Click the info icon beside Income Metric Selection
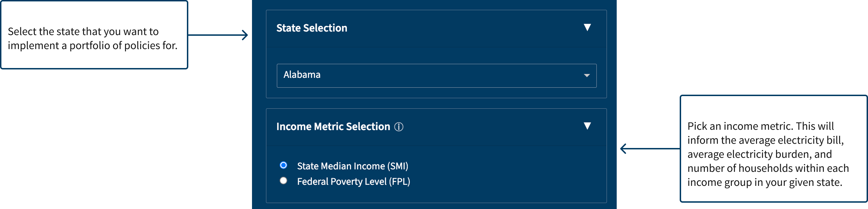 tap(399, 127)
